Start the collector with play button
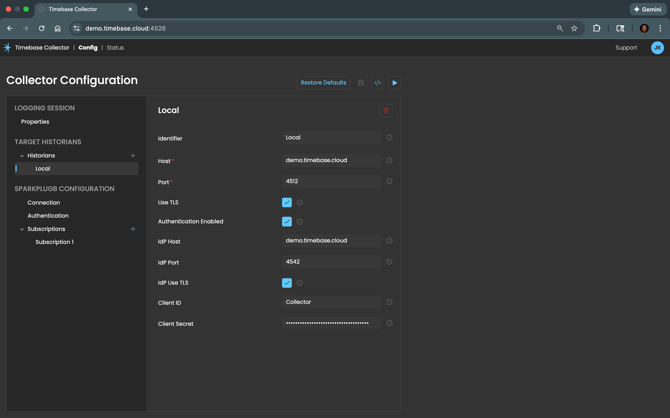Screen dimensions: 670x418 tap(395, 83)
